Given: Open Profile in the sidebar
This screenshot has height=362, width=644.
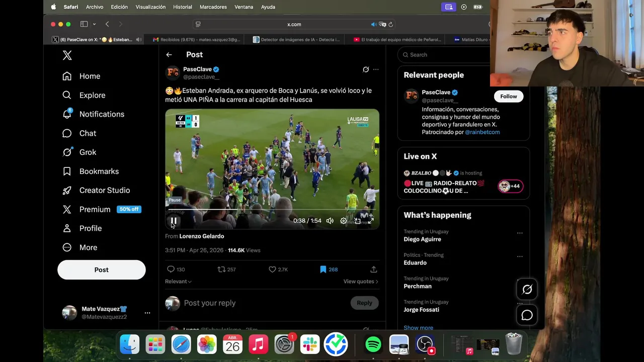Looking at the screenshot, I should coord(82,228).
